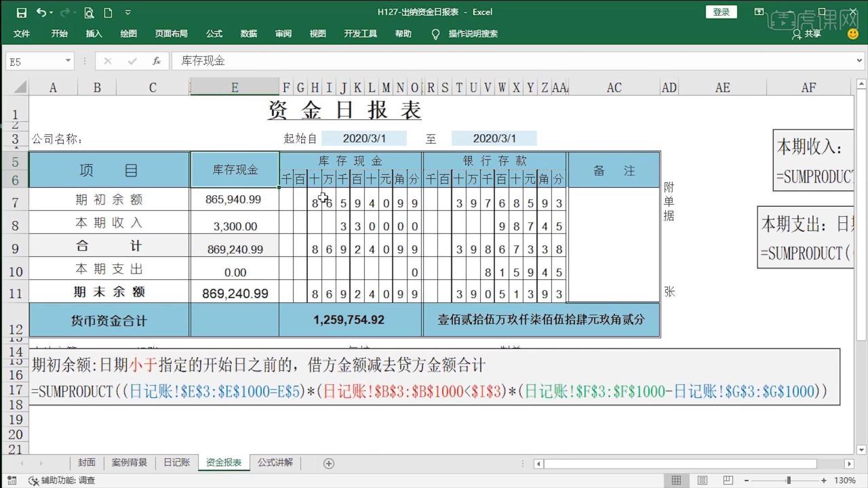This screenshot has width=868, height=488.
Task: Open Insert Function fx dialog
Action: (157, 61)
